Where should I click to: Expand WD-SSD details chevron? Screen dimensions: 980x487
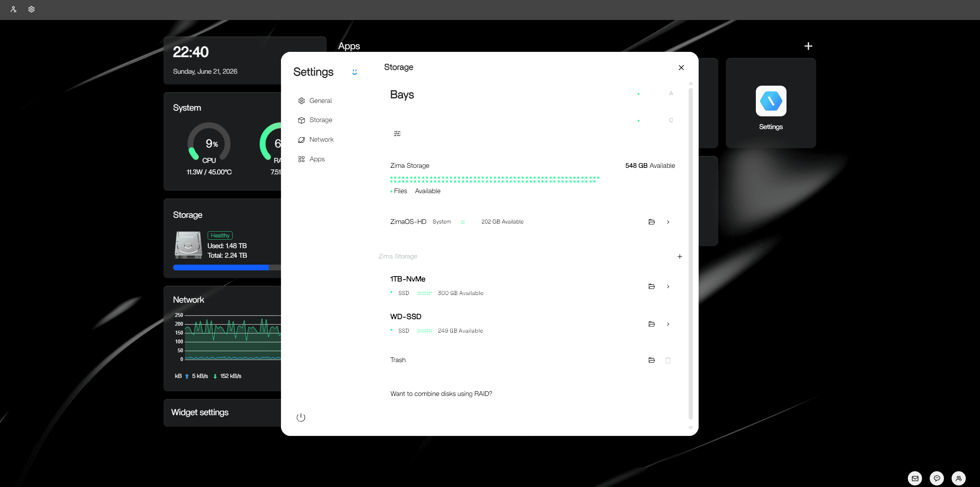[668, 324]
